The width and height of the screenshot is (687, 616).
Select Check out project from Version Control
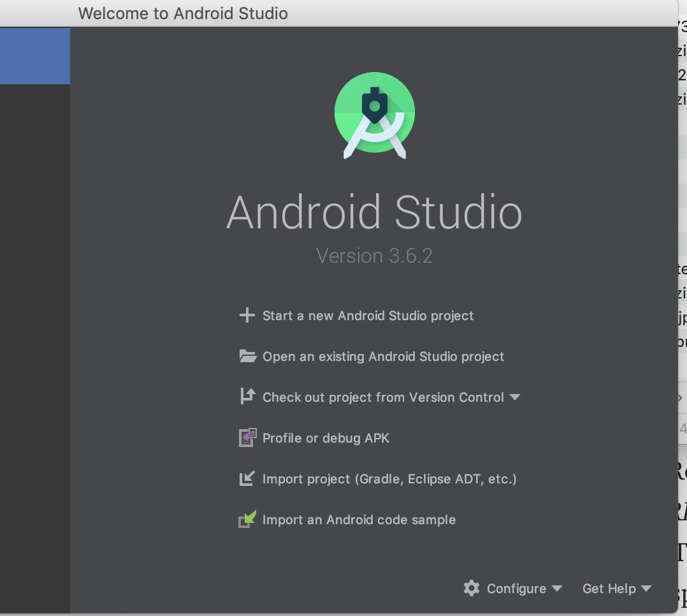tap(383, 397)
